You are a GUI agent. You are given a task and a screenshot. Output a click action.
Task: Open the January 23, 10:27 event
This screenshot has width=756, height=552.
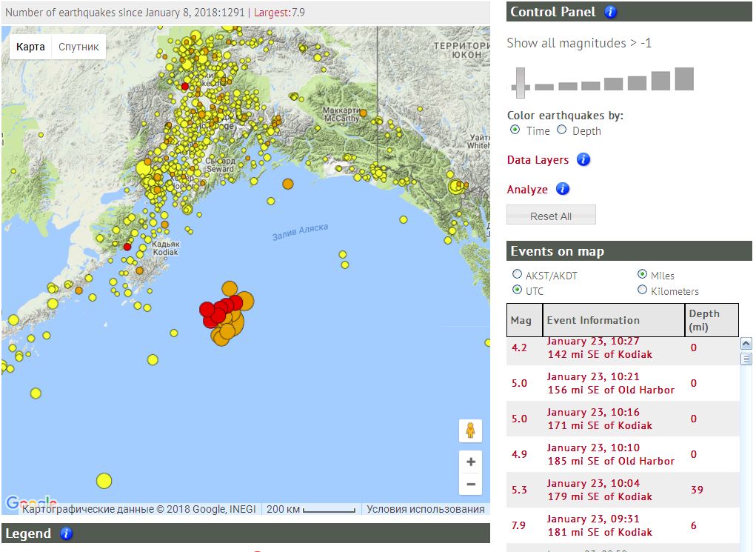(x=623, y=350)
